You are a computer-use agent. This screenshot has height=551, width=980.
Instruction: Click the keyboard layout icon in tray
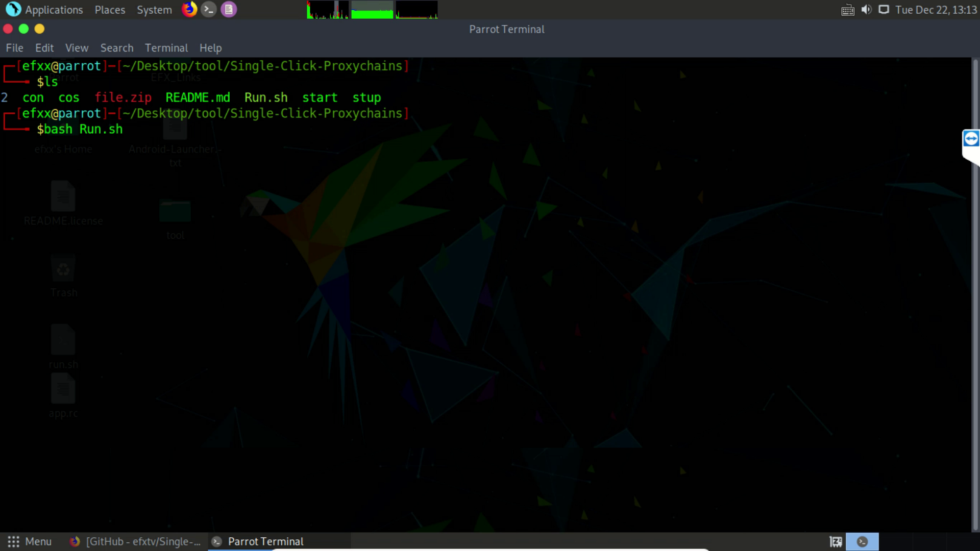click(x=847, y=9)
